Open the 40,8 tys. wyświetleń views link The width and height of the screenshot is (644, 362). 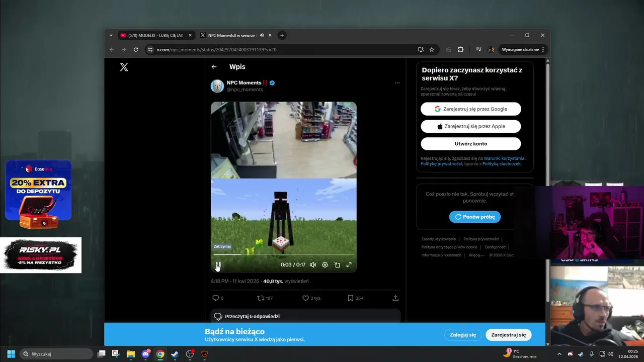point(286,282)
